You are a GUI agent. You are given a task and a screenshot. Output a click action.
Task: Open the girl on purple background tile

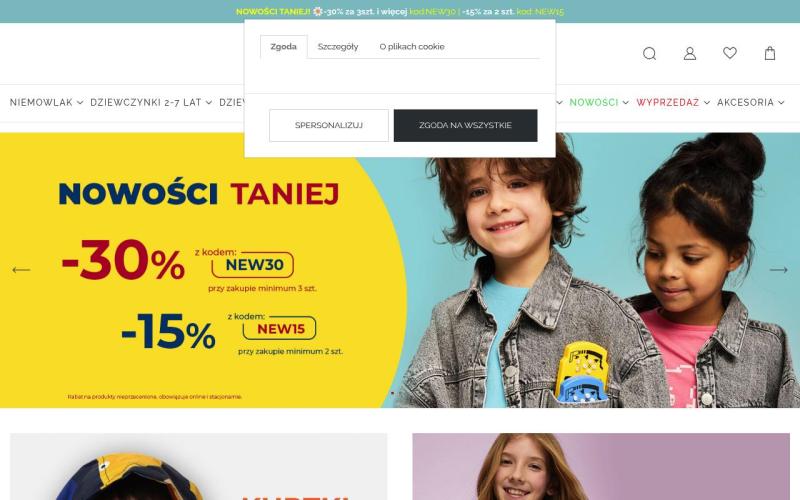[601, 466]
